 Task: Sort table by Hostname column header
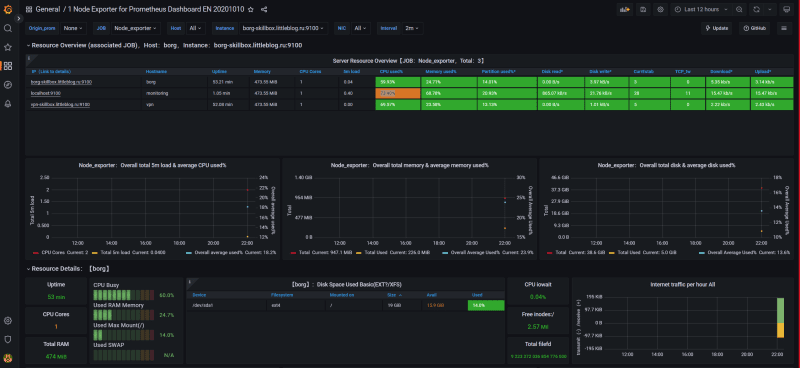[155, 71]
